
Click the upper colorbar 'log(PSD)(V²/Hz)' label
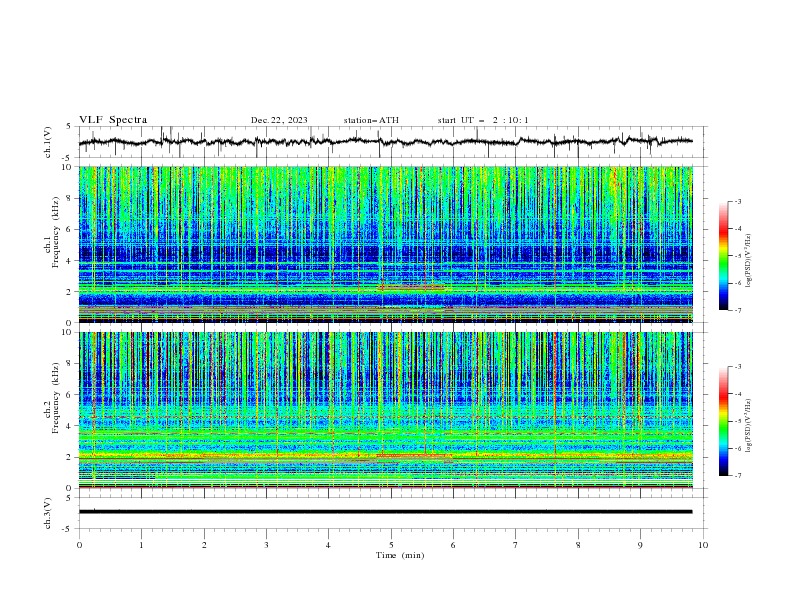pyautogui.click(x=748, y=261)
